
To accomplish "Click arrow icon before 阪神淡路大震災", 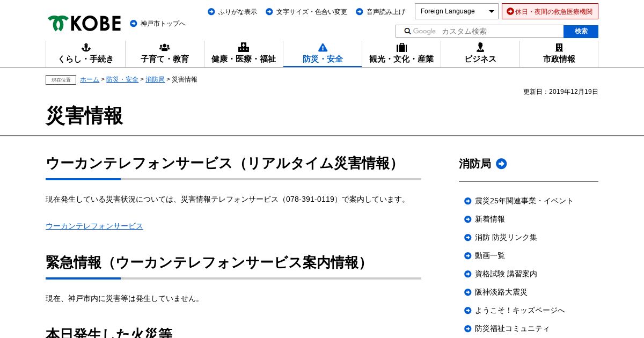I will point(468,292).
